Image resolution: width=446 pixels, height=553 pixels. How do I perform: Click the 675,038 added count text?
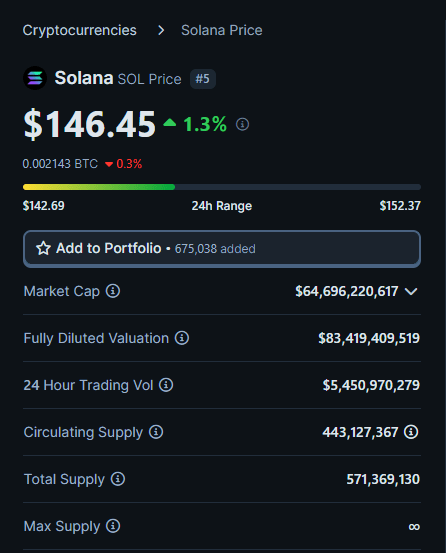(215, 249)
